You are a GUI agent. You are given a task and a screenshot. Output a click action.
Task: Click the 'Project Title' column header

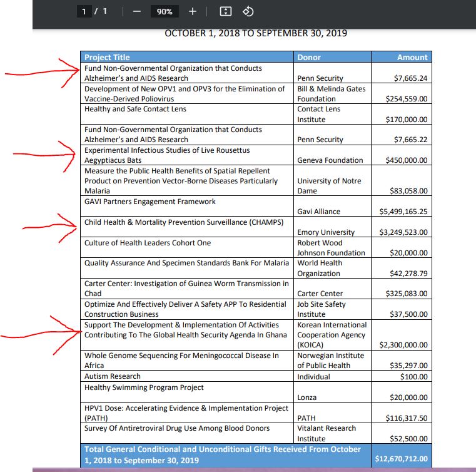107,58
